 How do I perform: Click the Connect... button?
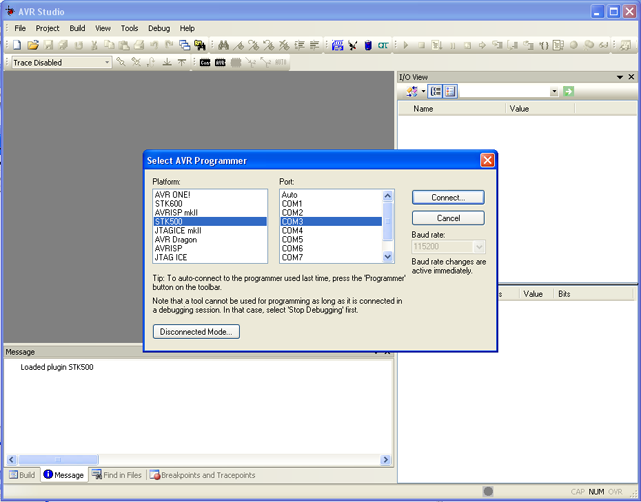tap(448, 197)
